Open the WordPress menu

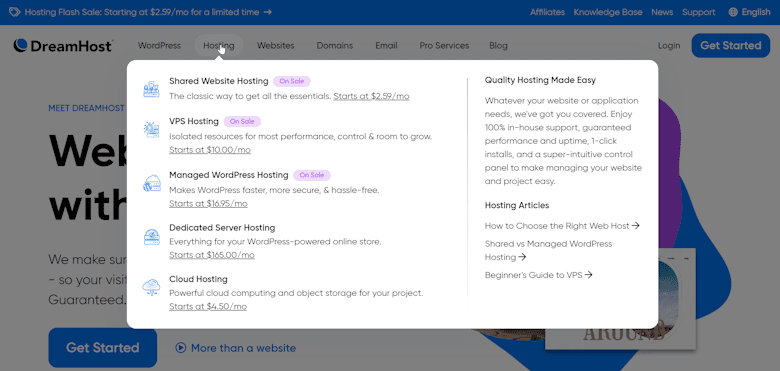click(159, 46)
